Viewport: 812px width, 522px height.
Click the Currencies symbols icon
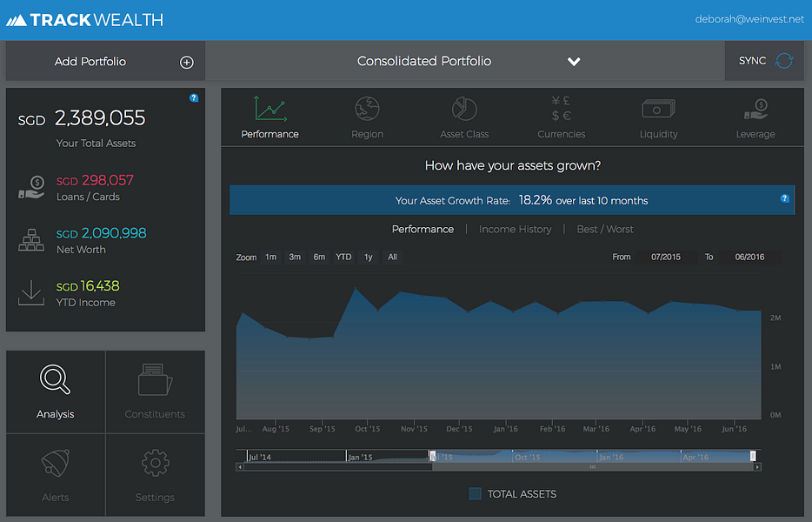561,109
